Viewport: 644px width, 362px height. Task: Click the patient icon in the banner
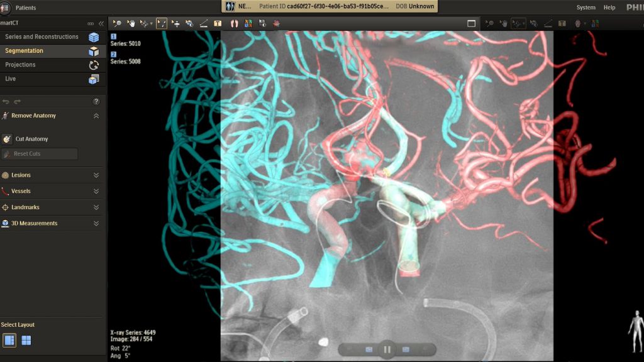coord(230,6)
